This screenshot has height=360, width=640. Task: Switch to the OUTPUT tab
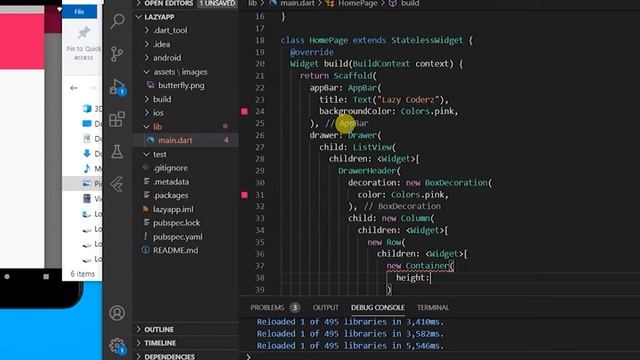(x=326, y=307)
